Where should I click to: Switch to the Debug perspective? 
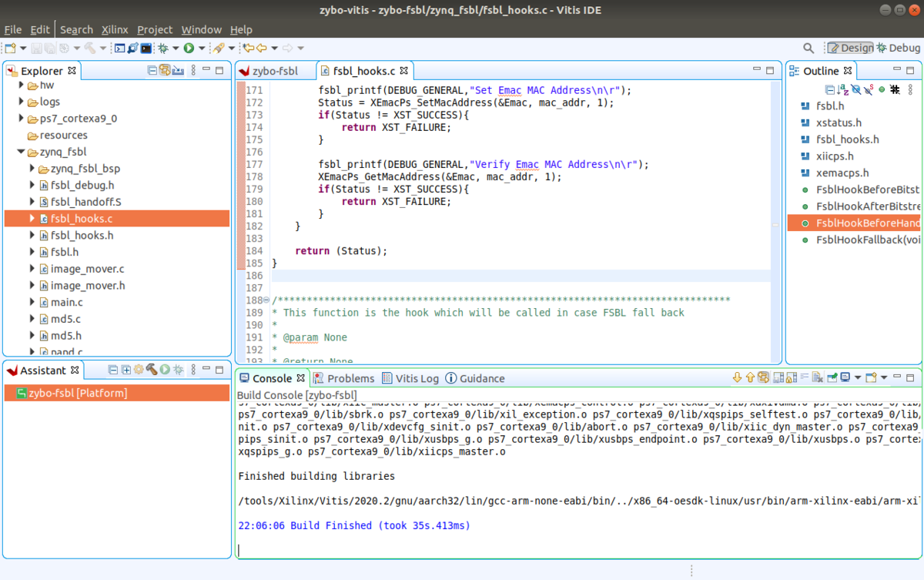898,48
